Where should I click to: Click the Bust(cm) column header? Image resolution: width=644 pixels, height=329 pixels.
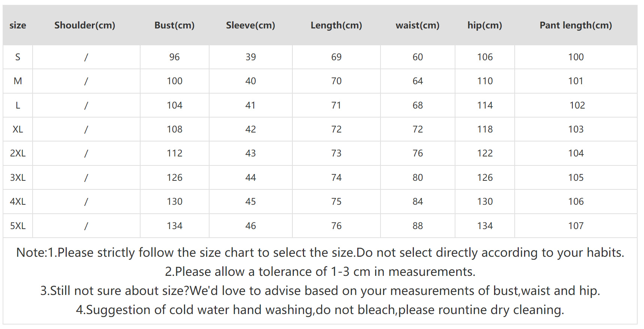(174, 25)
